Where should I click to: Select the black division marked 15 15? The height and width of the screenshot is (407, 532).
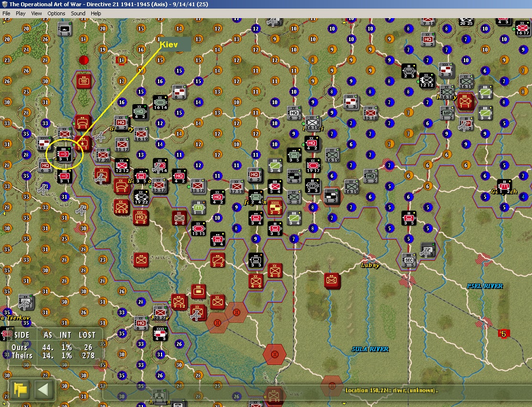point(198,229)
